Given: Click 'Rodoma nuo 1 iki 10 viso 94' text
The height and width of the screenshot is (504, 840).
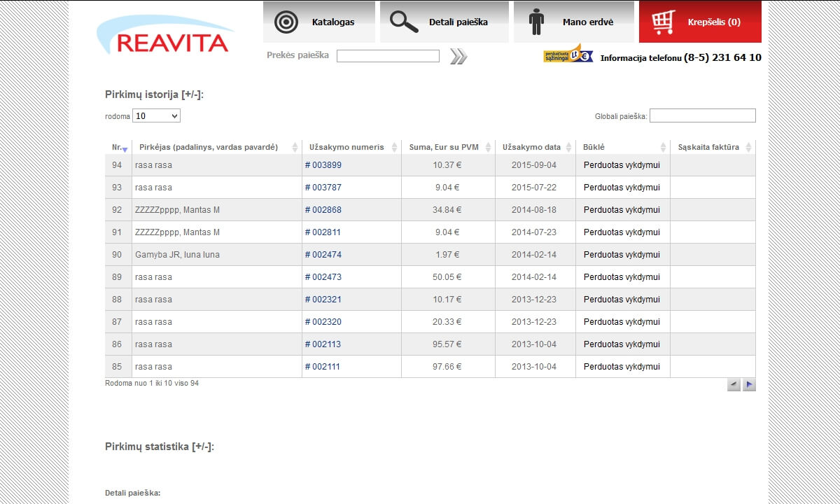Looking at the screenshot, I should 152,384.
